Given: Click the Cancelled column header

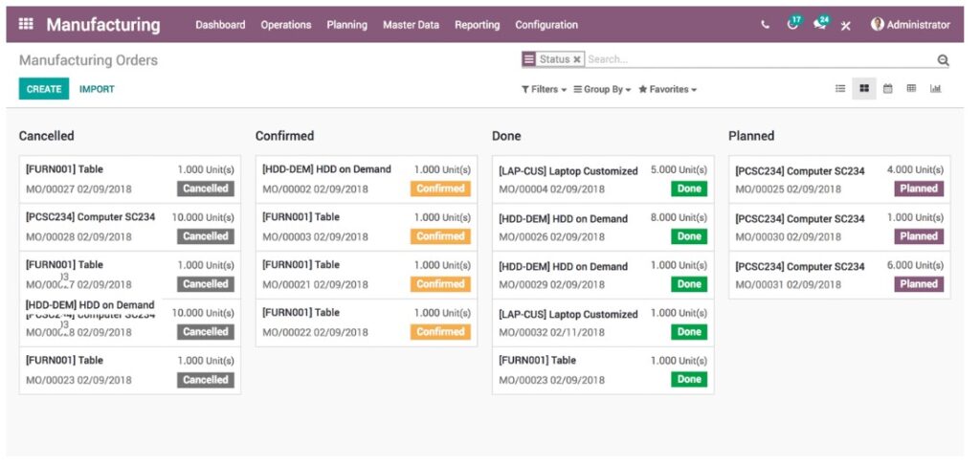Looking at the screenshot, I should point(46,136).
